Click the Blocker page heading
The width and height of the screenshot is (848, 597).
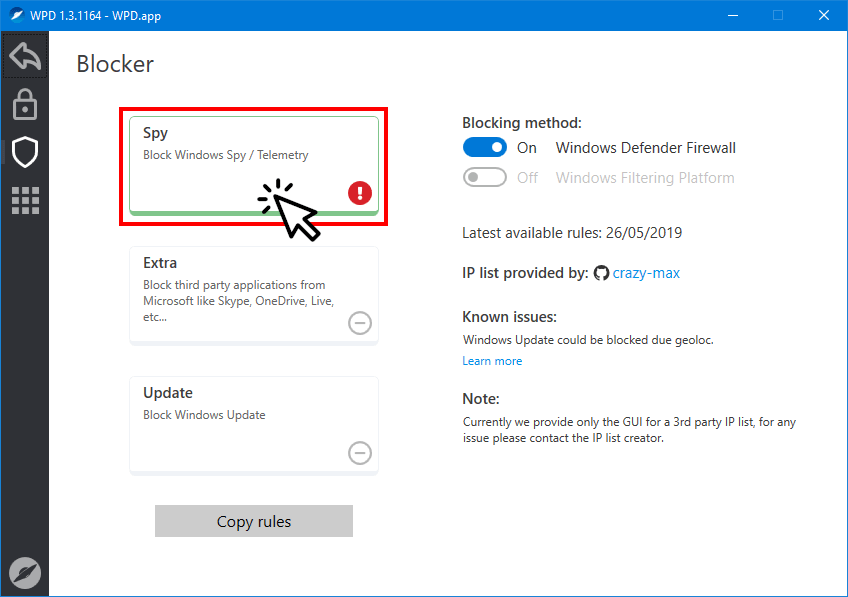click(x=115, y=64)
